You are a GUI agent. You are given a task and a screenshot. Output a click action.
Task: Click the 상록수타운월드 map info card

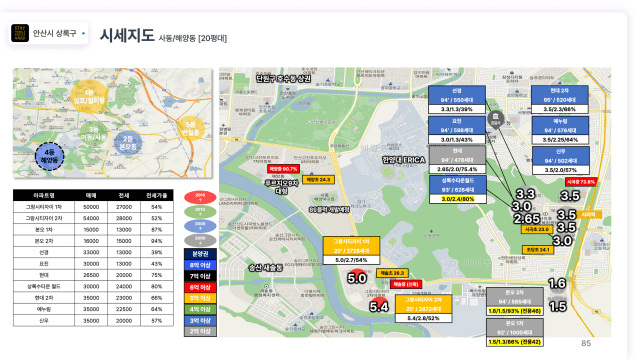[458, 189]
